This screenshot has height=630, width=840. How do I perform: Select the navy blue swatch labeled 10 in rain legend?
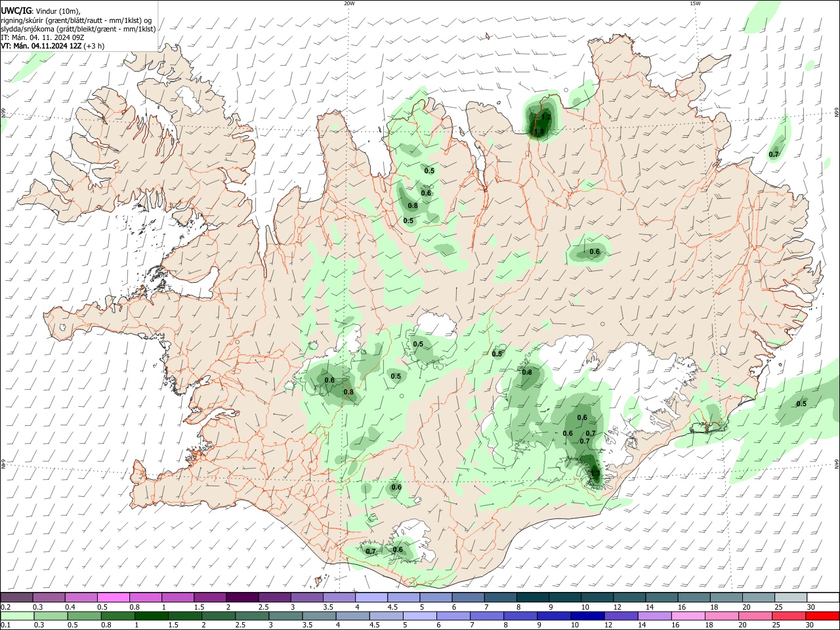click(587, 616)
